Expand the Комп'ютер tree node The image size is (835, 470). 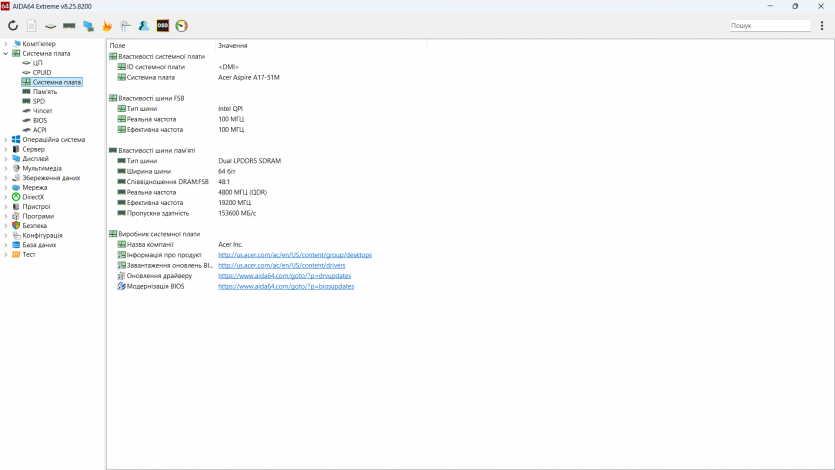[x=5, y=44]
